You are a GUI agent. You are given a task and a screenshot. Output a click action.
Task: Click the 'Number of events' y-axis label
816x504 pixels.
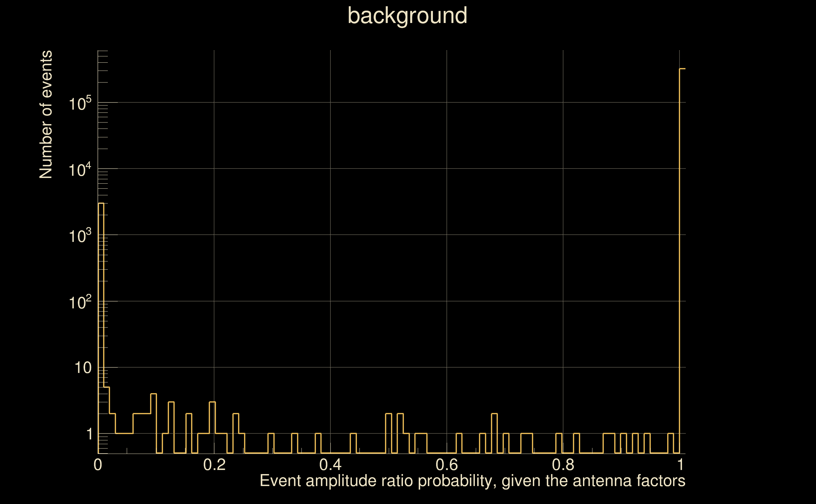click(46, 114)
